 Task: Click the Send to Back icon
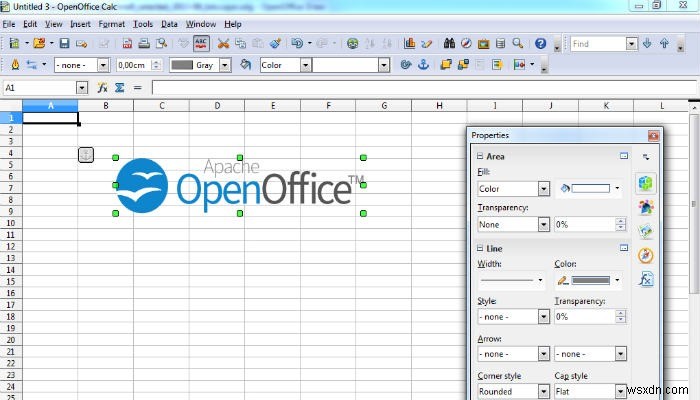pyautogui.click(x=463, y=65)
